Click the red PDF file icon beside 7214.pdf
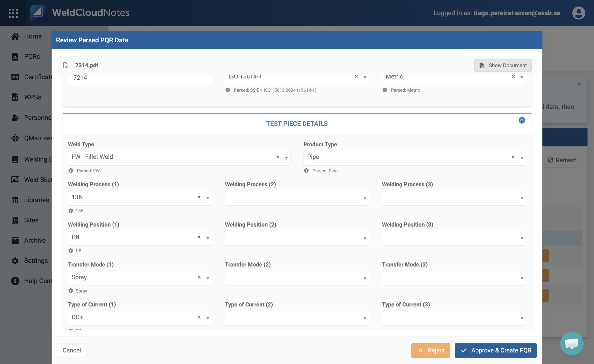This screenshot has height=364, width=594. coord(66,65)
